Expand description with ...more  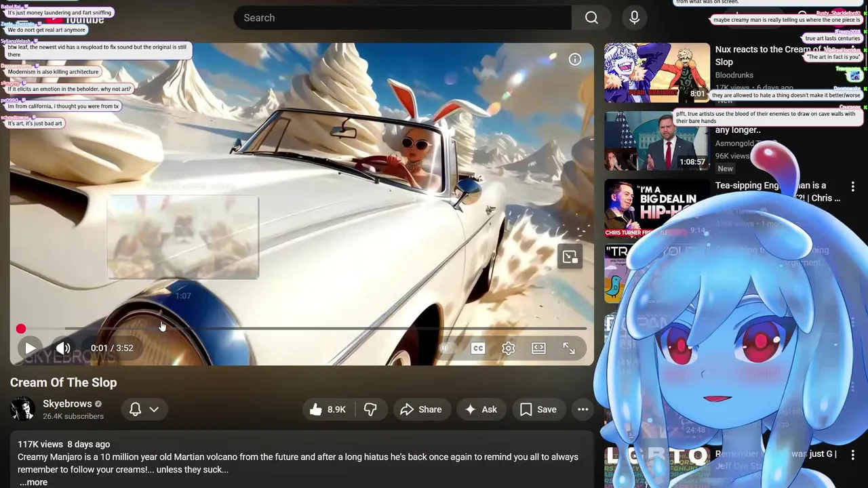33,483
